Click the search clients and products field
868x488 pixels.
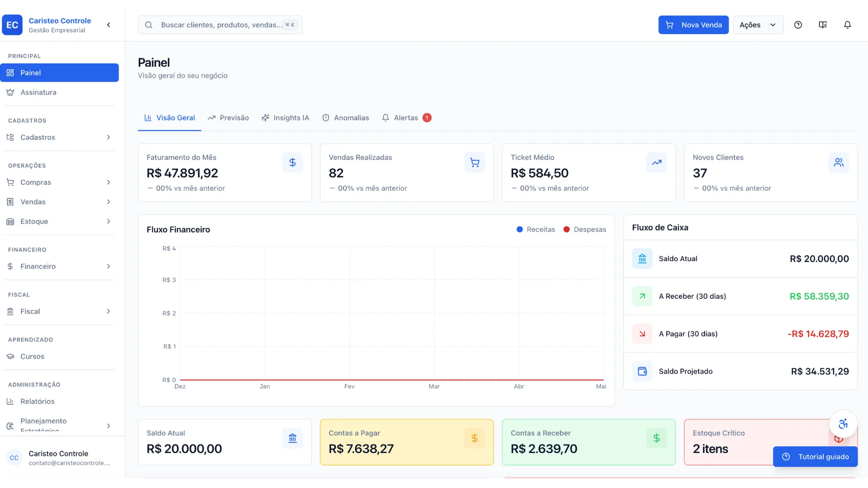(x=220, y=25)
